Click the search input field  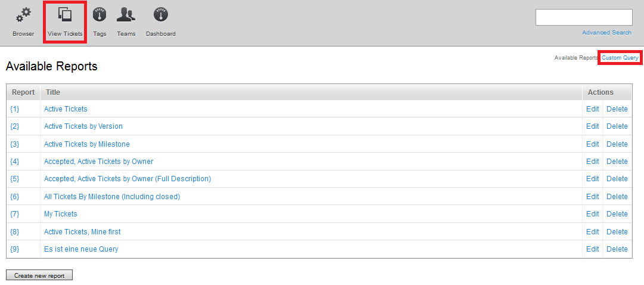pos(583,17)
